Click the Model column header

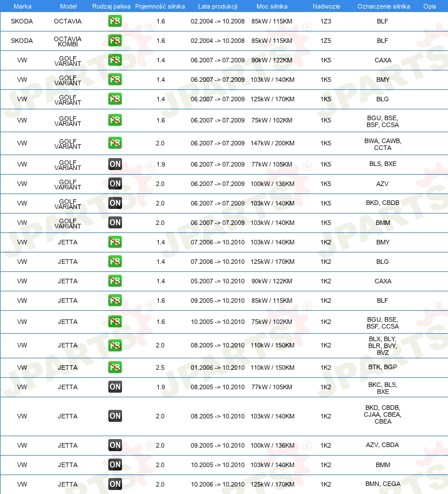68,6
